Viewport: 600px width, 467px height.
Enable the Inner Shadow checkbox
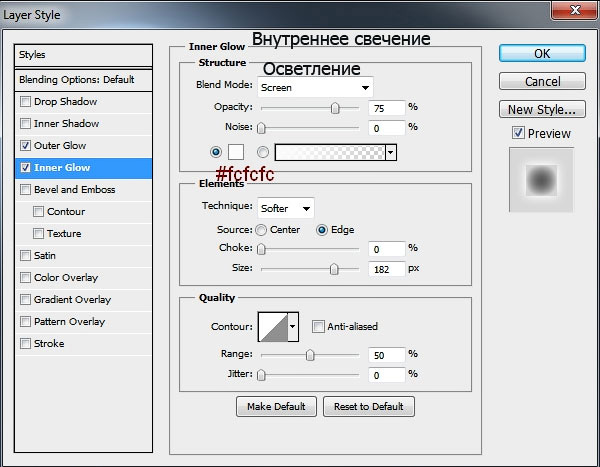point(25,124)
